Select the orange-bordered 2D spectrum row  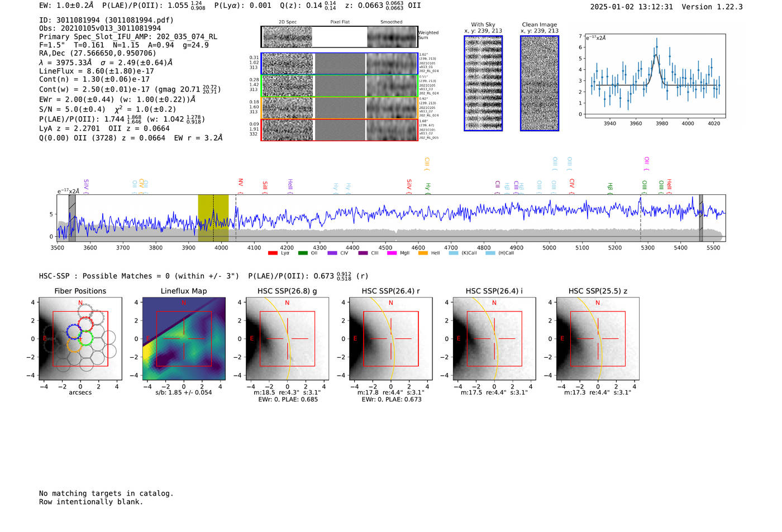coord(340,108)
